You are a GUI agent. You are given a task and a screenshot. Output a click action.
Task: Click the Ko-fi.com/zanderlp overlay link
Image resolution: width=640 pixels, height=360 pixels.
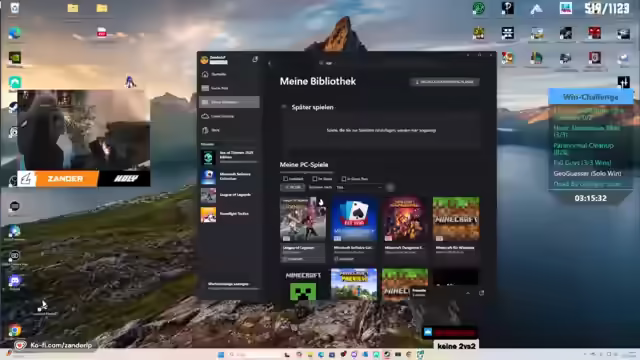point(61,345)
